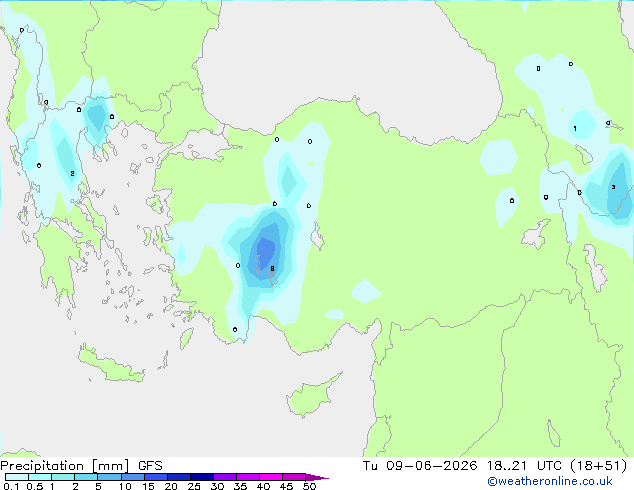The width and height of the screenshot is (634, 490).
Task: Click the "[mm]" unit label
Action: [x=110, y=466]
